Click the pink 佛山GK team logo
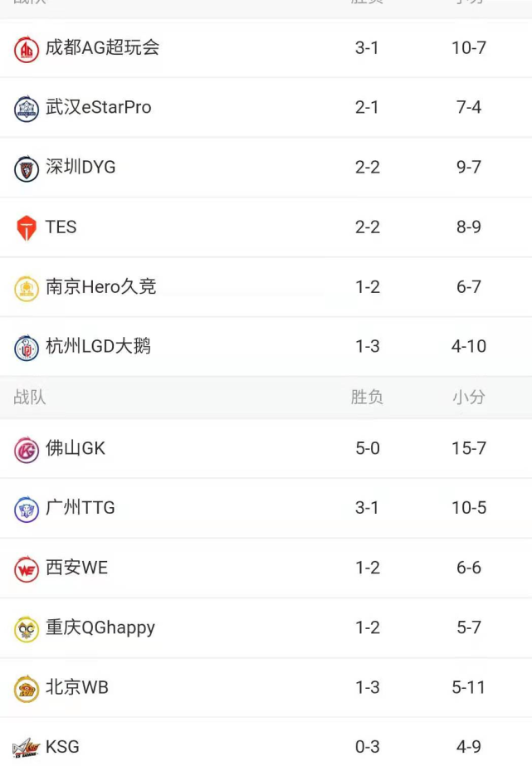Image resolution: width=532 pixels, height=766 pixels. [x=27, y=450]
